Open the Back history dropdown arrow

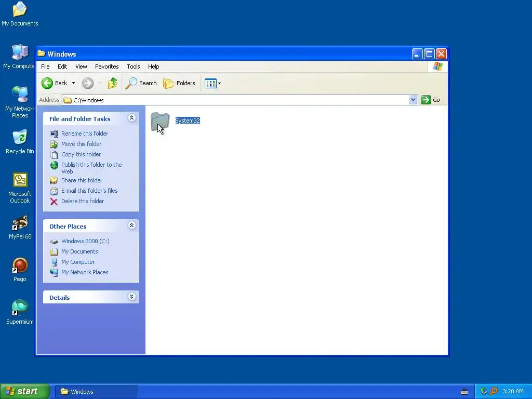point(73,83)
